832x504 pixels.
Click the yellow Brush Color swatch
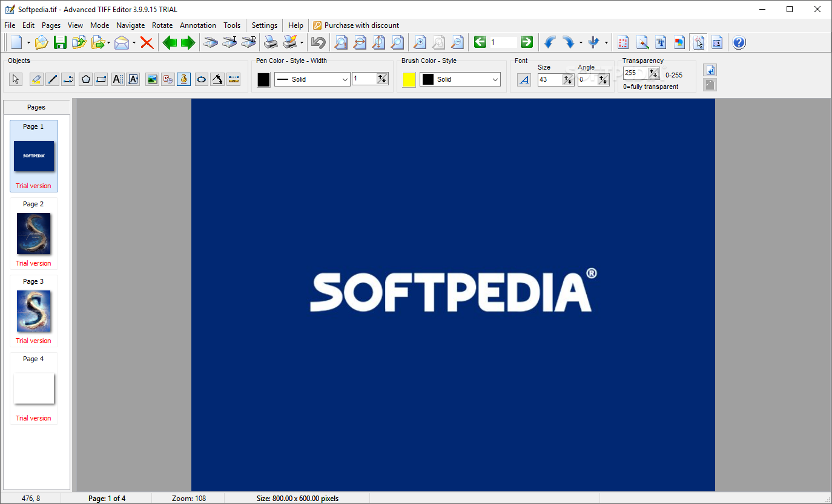point(409,79)
